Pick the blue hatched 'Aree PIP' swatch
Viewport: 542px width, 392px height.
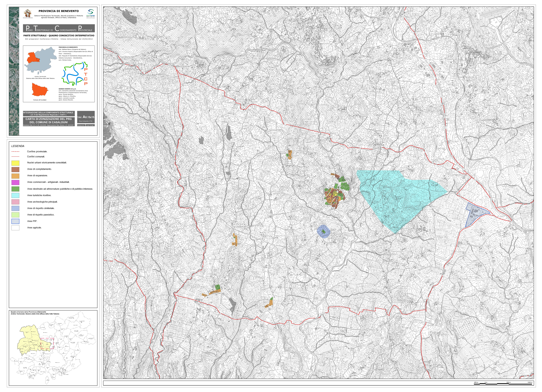(15, 221)
